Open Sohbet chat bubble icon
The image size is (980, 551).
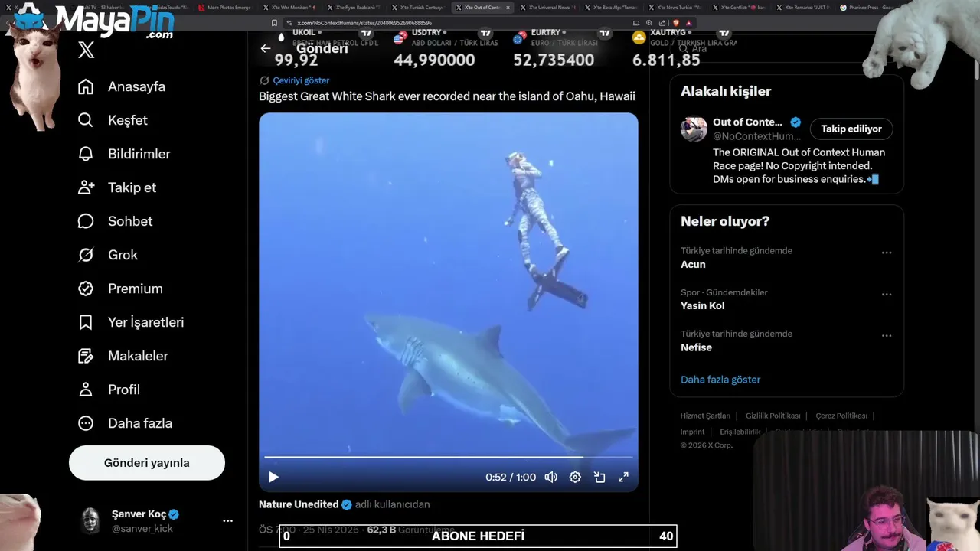pyautogui.click(x=86, y=221)
